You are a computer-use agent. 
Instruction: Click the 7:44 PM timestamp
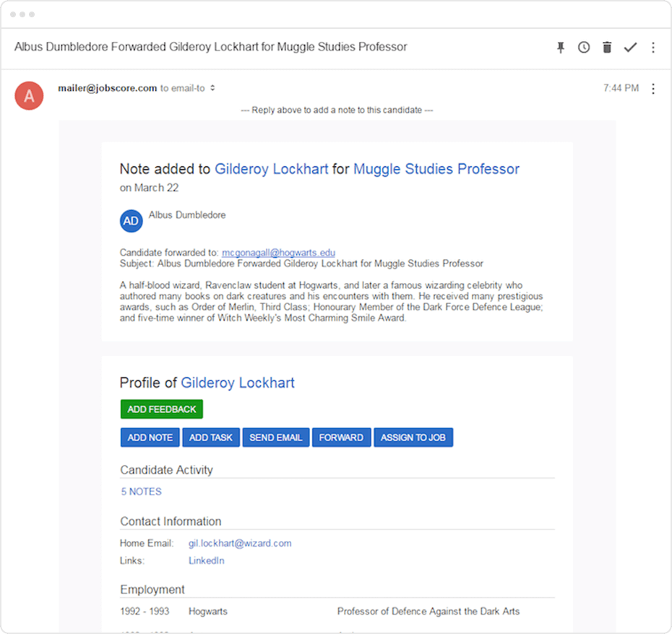[621, 88]
